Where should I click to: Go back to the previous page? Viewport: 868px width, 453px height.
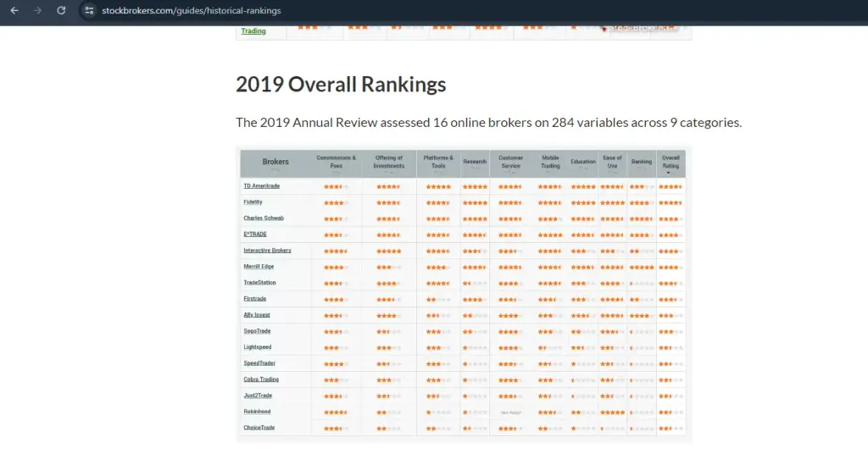pyautogui.click(x=14, y=10)
